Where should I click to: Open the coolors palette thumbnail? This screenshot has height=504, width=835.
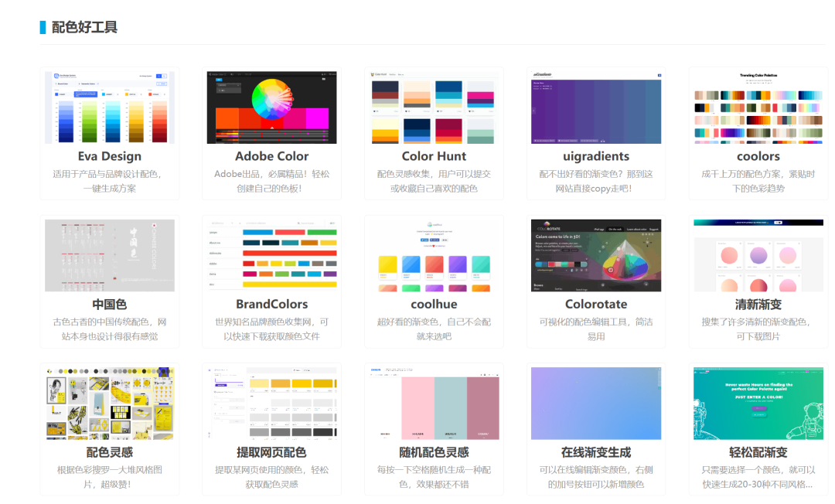[x=758, y=107]
